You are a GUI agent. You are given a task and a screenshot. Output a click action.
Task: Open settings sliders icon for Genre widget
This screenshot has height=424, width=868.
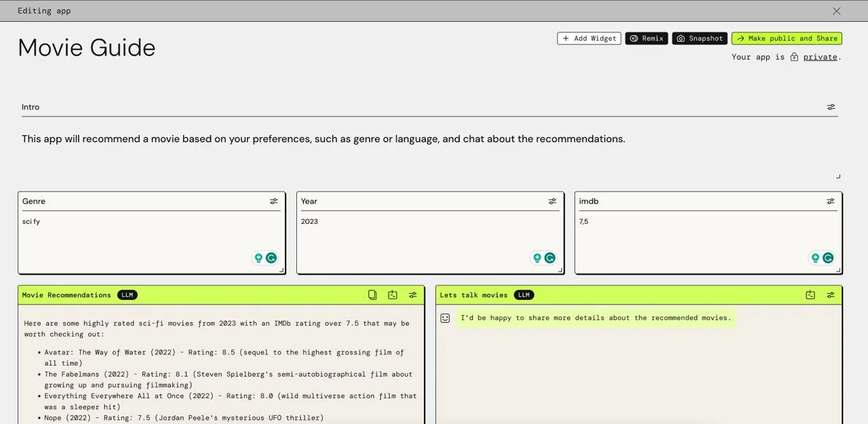coord(274,201)
